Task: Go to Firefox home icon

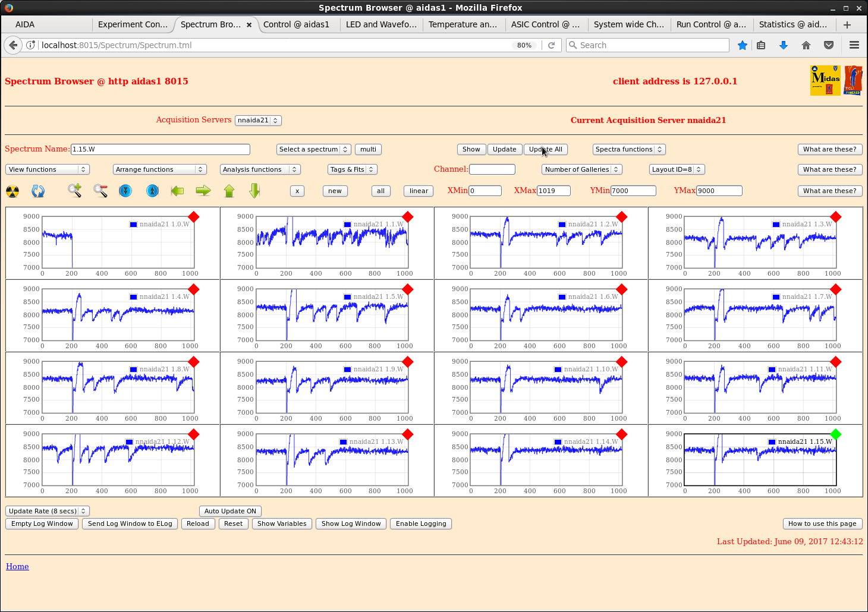Action: [x=806, y=45]
